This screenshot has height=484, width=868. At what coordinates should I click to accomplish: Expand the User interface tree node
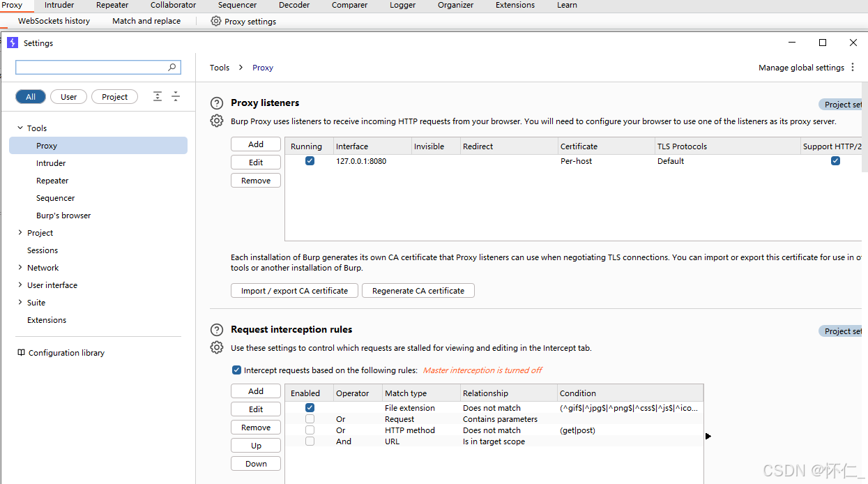(x=20, y=285)
